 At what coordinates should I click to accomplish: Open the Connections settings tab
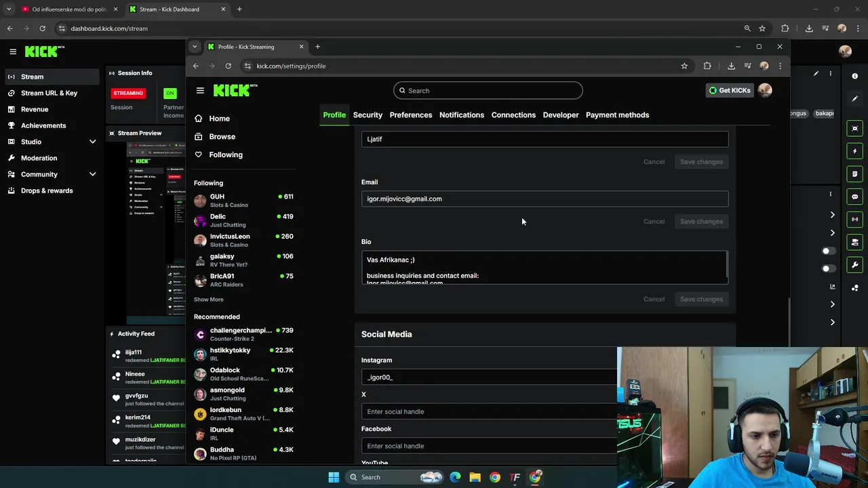(x=513, y=115)
